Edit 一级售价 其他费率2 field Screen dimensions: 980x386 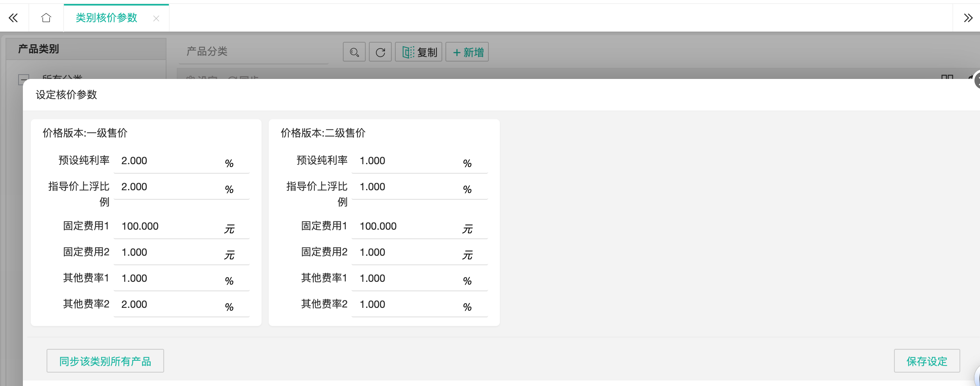click(170, 305)
